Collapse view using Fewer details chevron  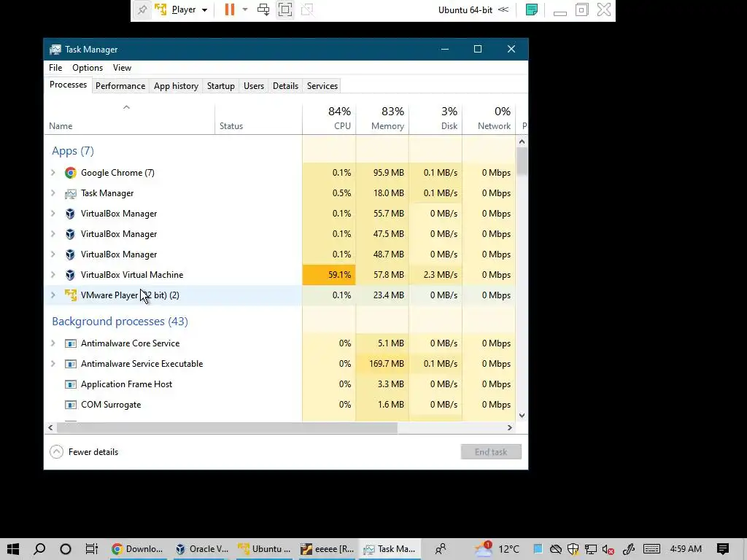(56, 452)
